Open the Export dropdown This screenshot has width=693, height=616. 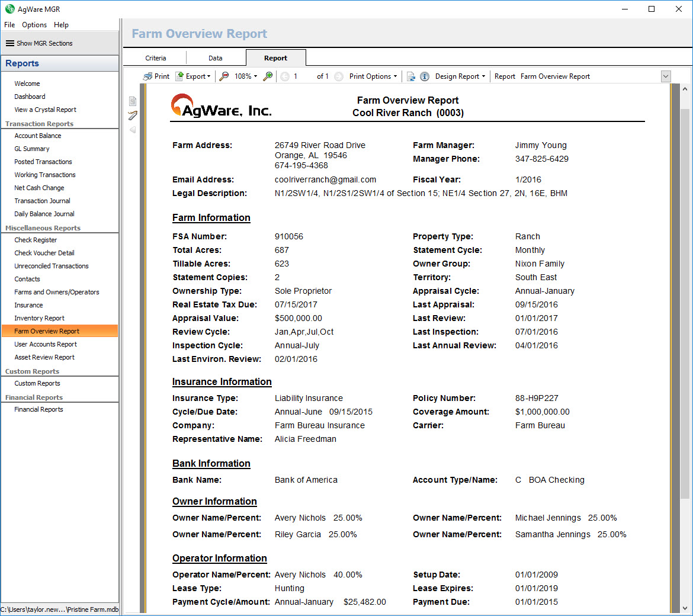(x=193, y=76)
